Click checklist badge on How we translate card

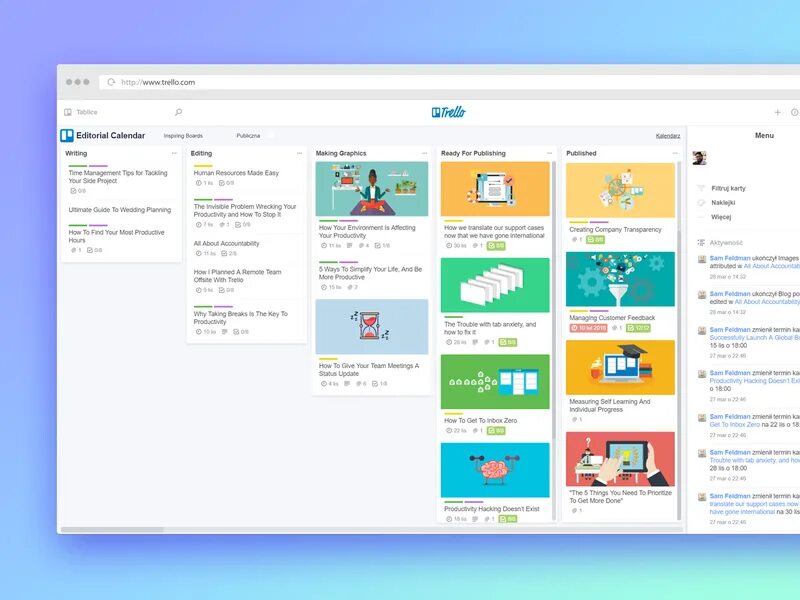(496, 246)
